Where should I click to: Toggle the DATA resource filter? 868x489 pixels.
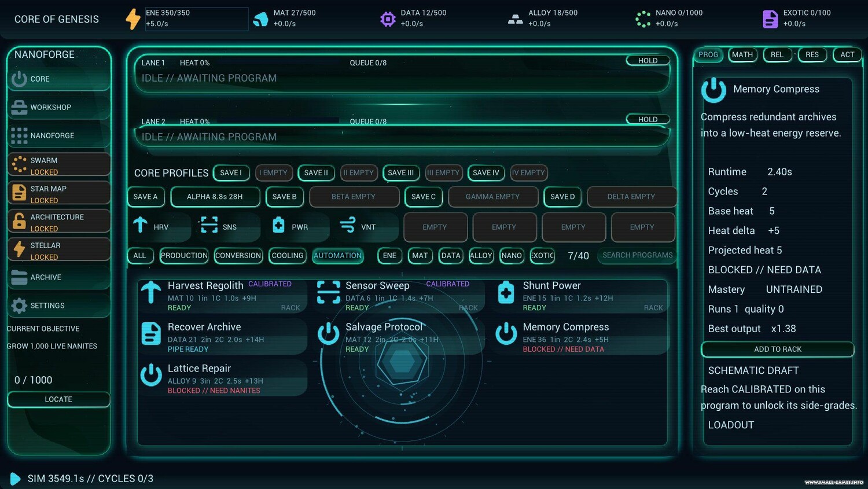pos(451,255)
